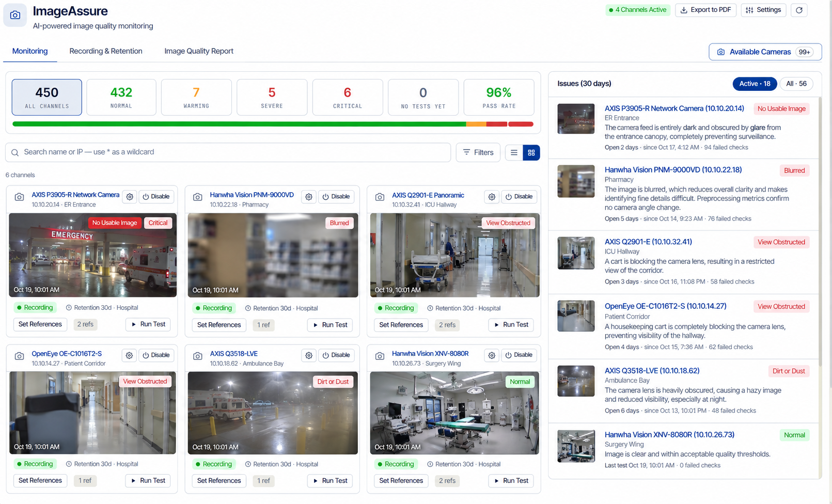Disable the Hanwha Vision XNV-8080R channel
832x504 pixels.
(x=519, y=355)
